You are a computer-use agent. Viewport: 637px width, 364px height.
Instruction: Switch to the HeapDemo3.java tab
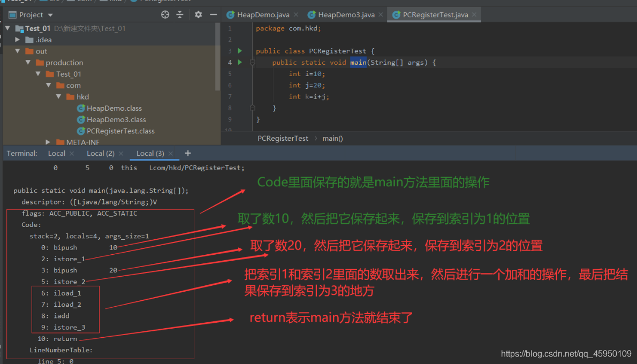click(346, 14)
